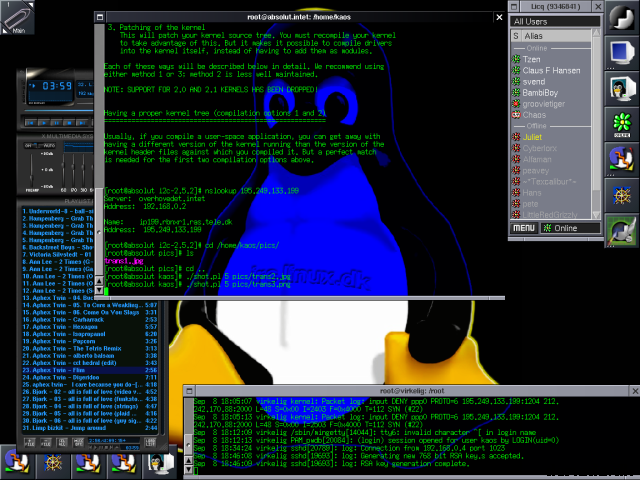640x480 pixels.
Task: Open the penguin monitor dock icon
Action: (x=622, y=89)
